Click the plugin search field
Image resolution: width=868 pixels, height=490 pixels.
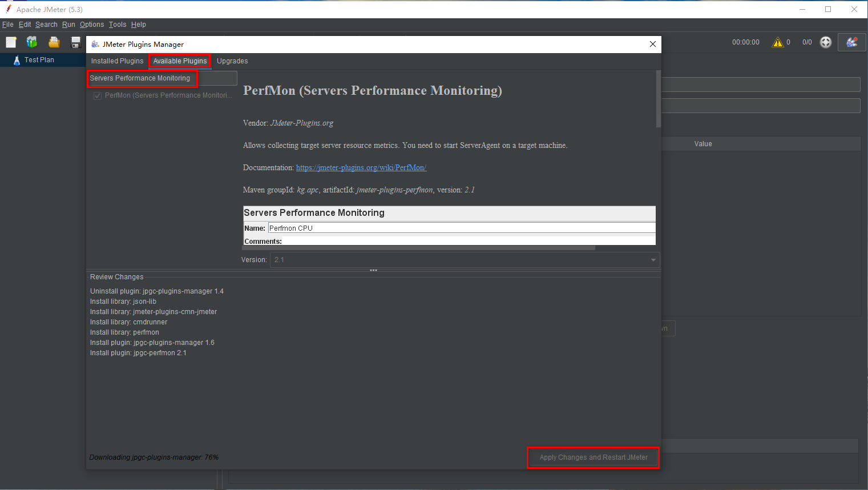pyautogui.click(x=162, y=78)
